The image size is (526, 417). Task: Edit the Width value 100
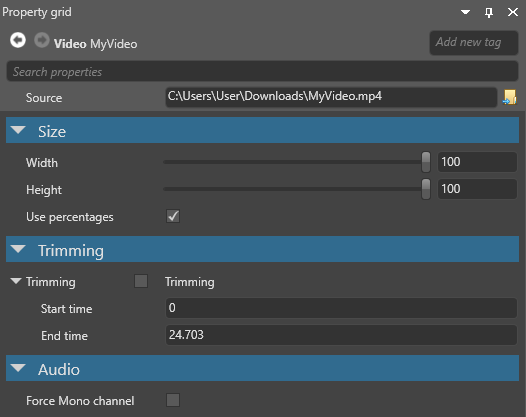tap(477, 162)
